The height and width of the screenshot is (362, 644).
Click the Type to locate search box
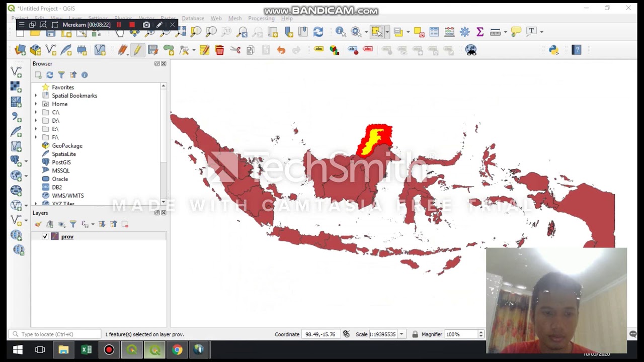coord(55,334)
